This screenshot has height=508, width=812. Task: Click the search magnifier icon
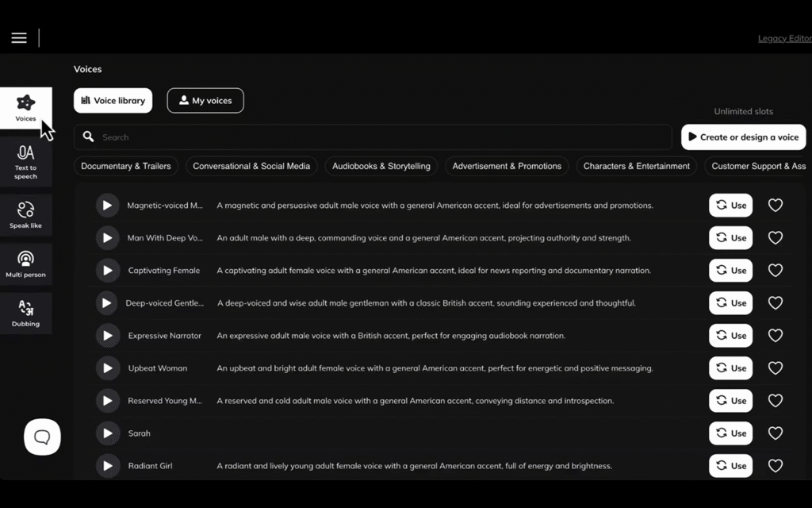coord(87,137)
